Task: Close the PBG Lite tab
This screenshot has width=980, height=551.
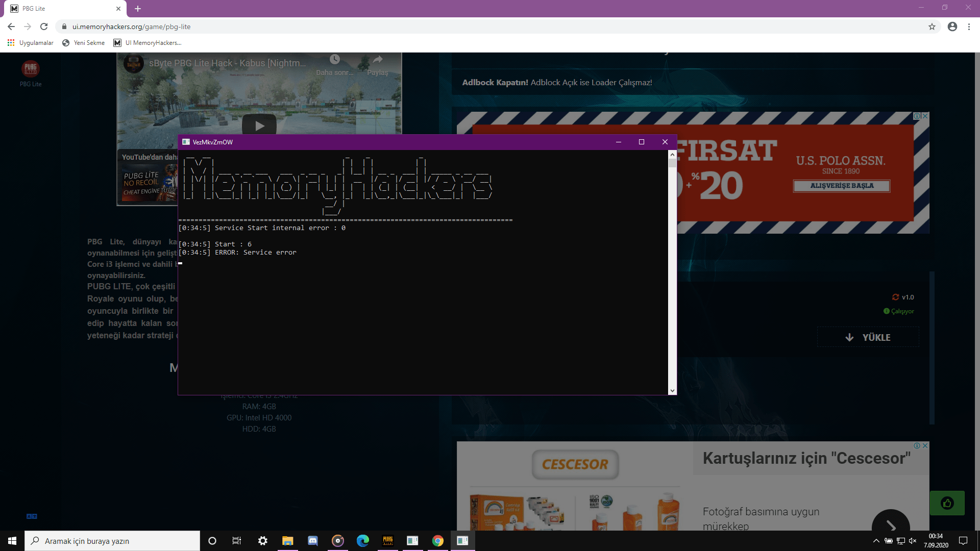Action: coord(118,9)
